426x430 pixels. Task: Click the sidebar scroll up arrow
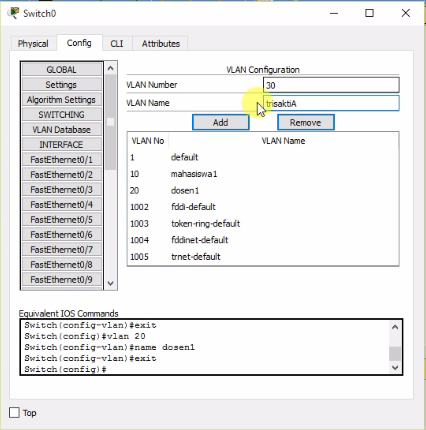pyautogui.click(x=111, y=68)
